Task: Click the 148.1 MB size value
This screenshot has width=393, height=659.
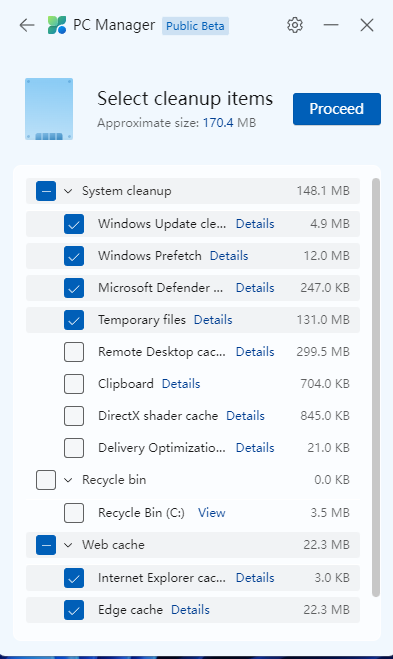Action: [x=323, y=191]
